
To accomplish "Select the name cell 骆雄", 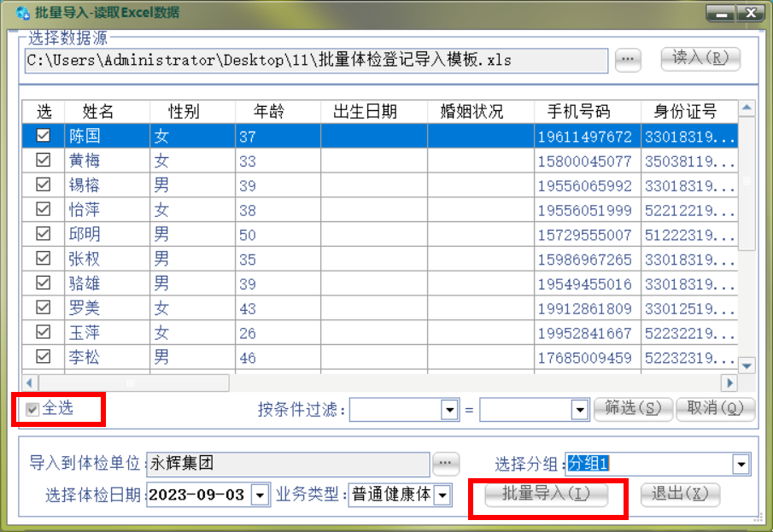I will pos(107,283).
